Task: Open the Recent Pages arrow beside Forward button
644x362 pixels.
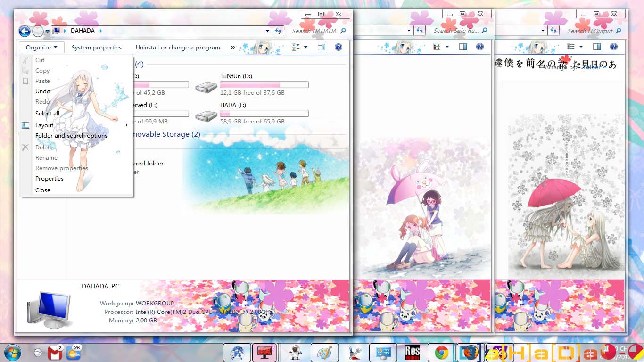Action: click(x=47, y=32)
